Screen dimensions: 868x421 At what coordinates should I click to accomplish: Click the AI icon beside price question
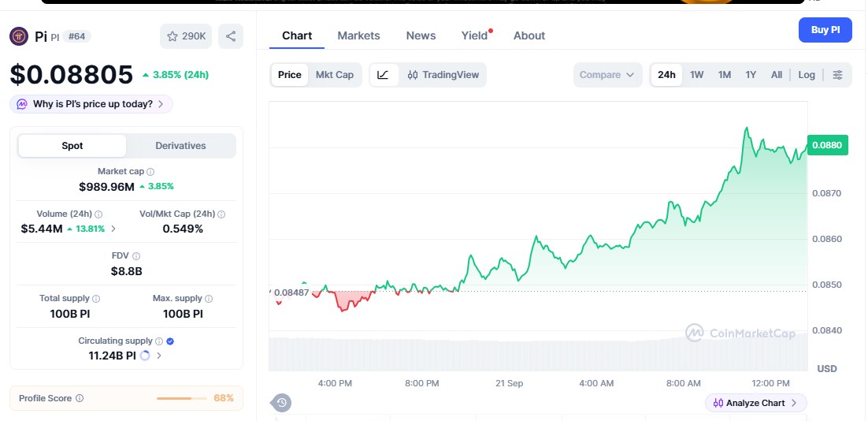(x=22, y=104)
